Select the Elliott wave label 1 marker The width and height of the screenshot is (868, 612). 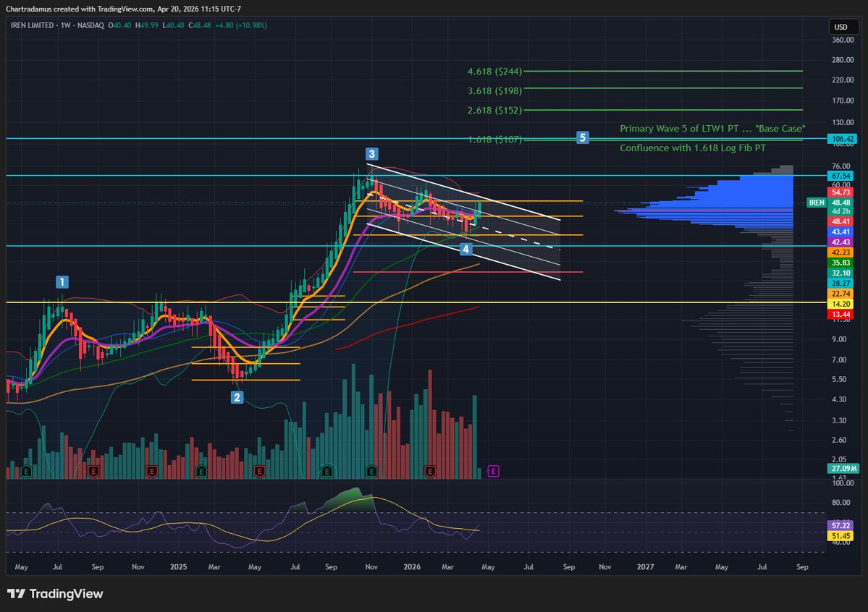(x=62, y=282)
